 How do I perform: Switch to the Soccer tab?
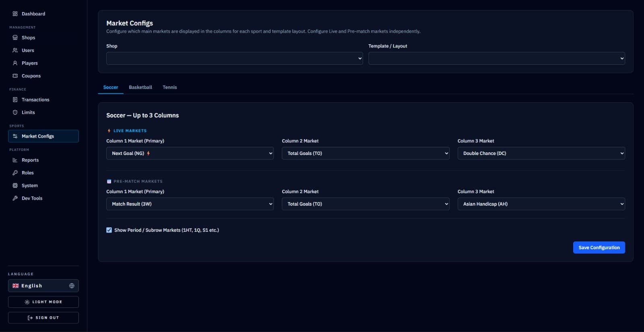pos(111,87)
